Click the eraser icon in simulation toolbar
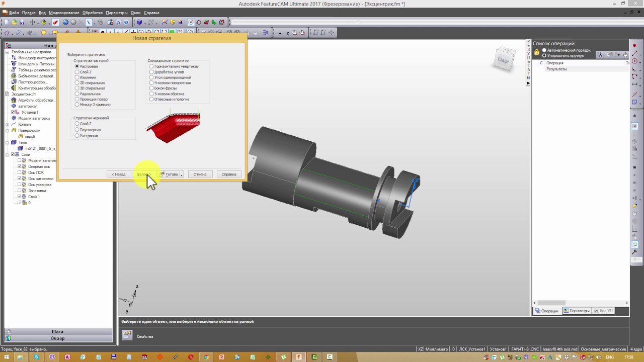Screen dimensions: 644x362 [634, 206]
